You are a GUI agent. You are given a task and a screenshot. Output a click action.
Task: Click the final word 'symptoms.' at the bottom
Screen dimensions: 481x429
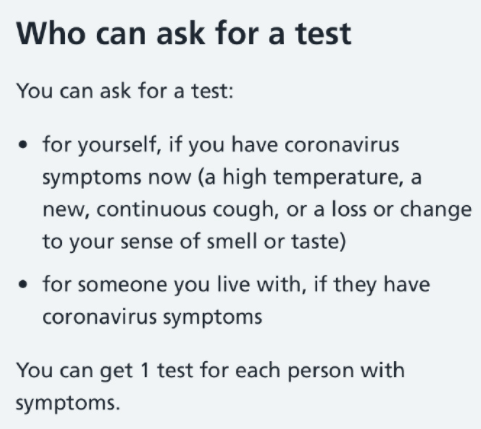coord(68,403)
